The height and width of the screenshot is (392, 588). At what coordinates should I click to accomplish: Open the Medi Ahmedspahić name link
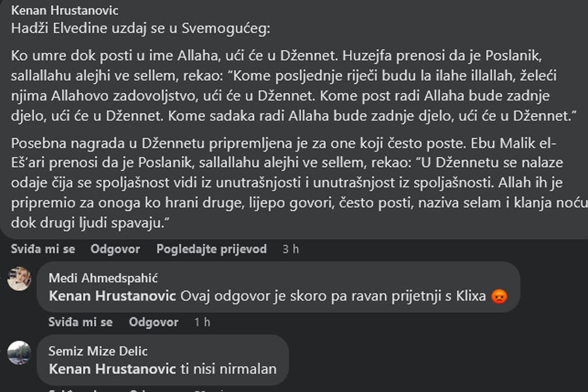click(103, 278)
